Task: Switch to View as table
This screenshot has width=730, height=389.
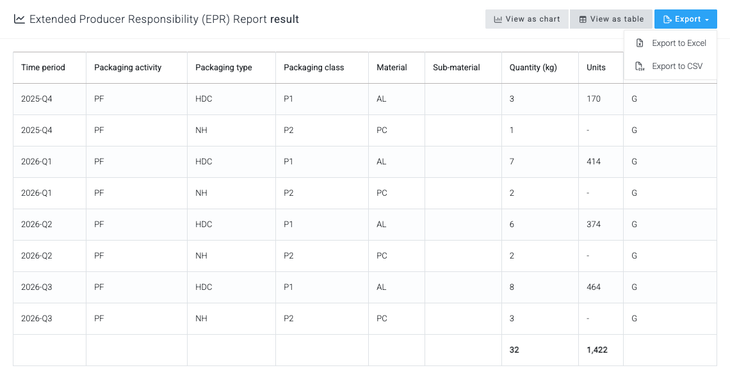Action: 611,19
